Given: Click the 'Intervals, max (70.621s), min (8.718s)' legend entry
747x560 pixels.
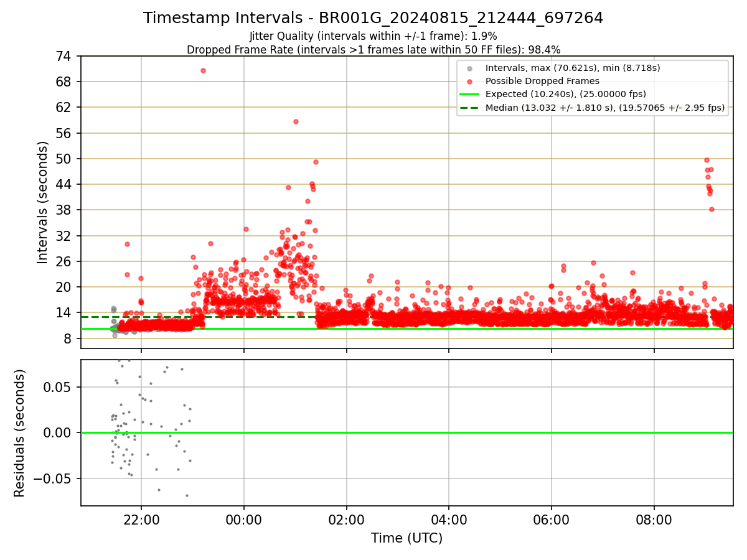Looking at the screenshot, I should (x=573, y=68).
